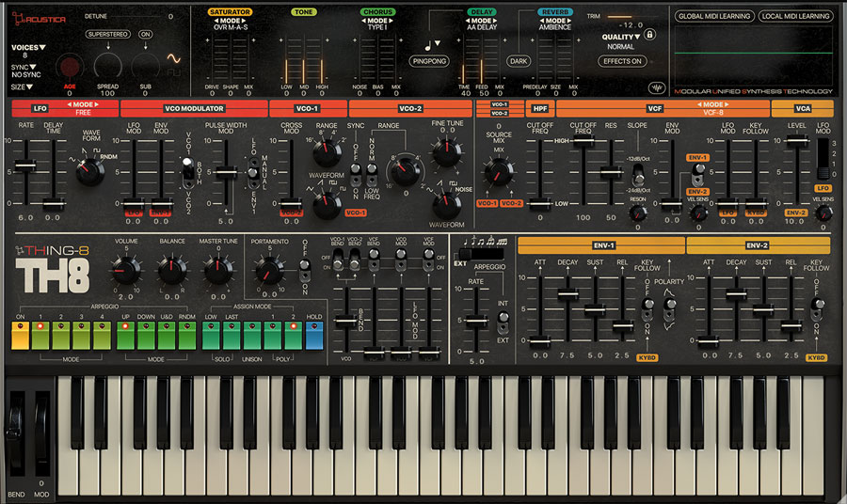Toggle the delay PINGPONG button
Viewport: 847px width, 504px height.
point(429,61)
